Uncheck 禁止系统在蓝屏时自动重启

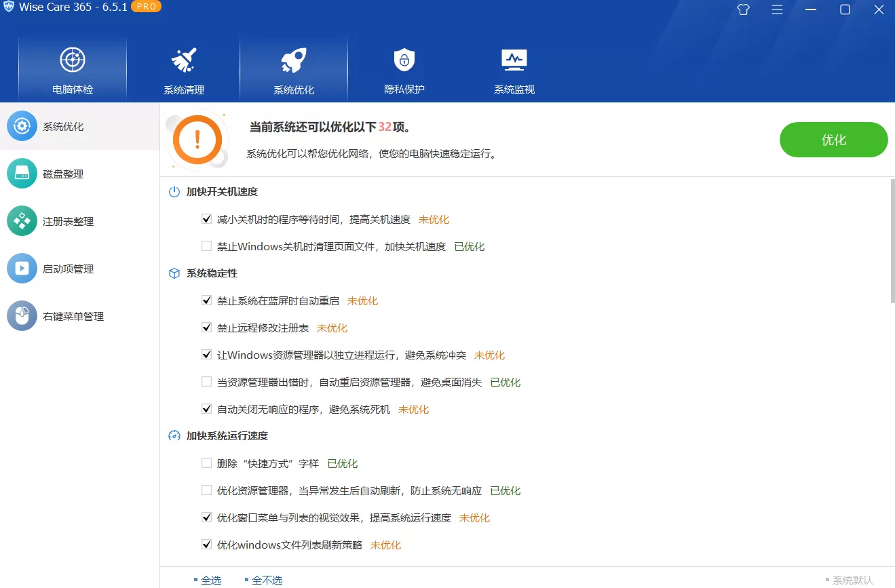coord(206,300)
